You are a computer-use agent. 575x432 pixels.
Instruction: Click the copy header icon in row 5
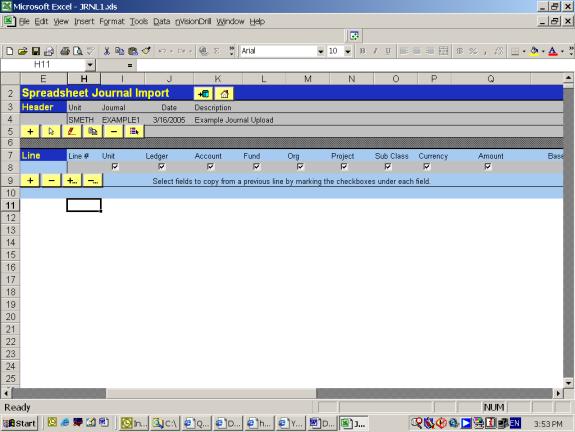coord(92,131)
